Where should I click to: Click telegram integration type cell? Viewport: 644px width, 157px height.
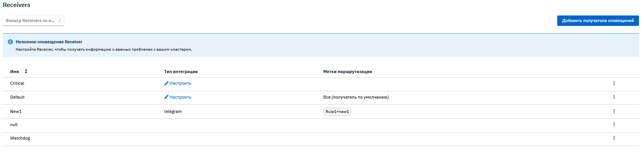click(173, 111)
